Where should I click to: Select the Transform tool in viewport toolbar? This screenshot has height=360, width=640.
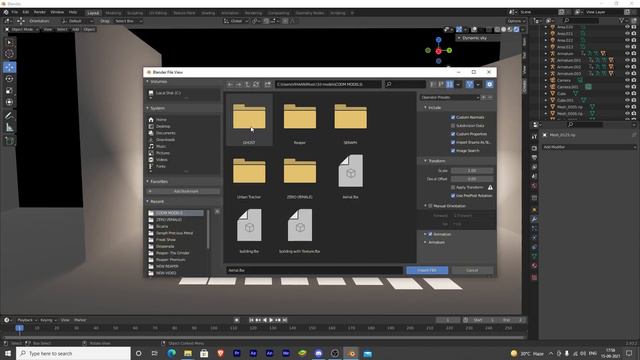click(9, 102)
